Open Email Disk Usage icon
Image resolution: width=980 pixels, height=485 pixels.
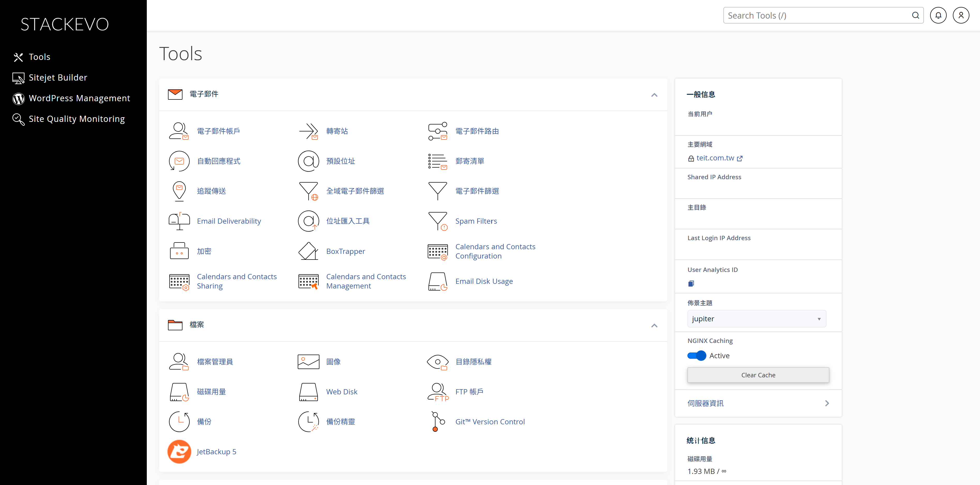[x=438, y=281]
